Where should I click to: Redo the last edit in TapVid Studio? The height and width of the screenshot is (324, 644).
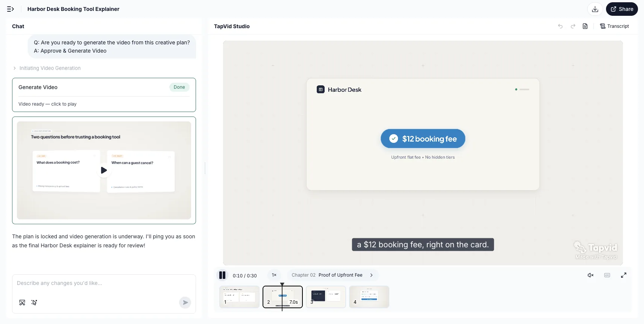click(573, 26)
